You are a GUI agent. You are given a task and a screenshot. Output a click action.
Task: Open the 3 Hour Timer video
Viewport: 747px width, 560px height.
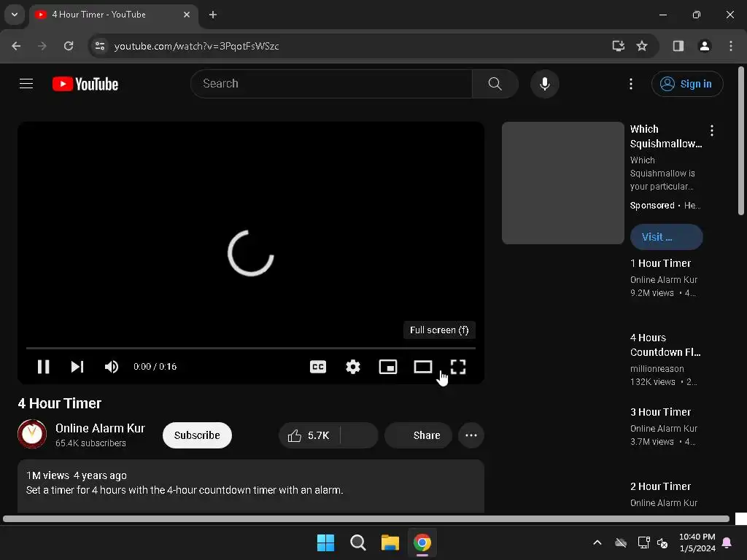[x=660, y=412]
